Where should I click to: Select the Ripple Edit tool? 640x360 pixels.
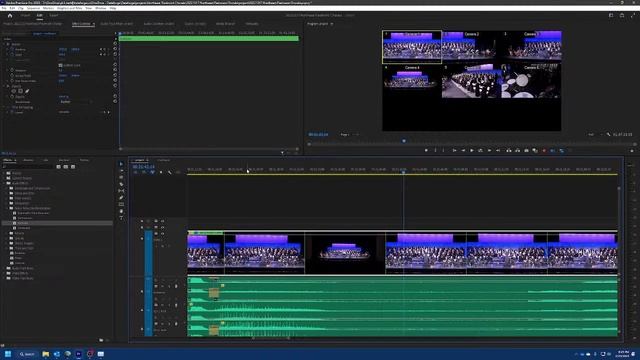pos(121,178)
